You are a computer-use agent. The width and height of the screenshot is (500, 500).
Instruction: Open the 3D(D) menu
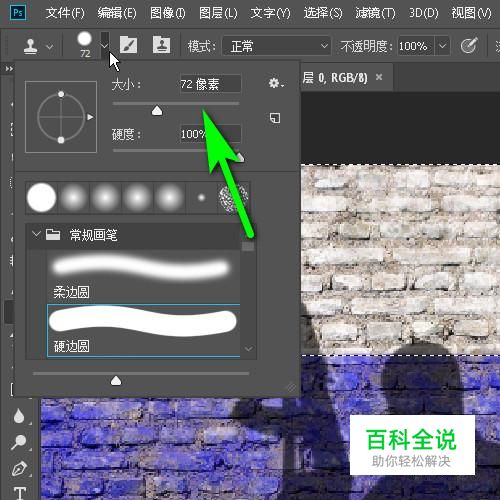coord(424,13)
